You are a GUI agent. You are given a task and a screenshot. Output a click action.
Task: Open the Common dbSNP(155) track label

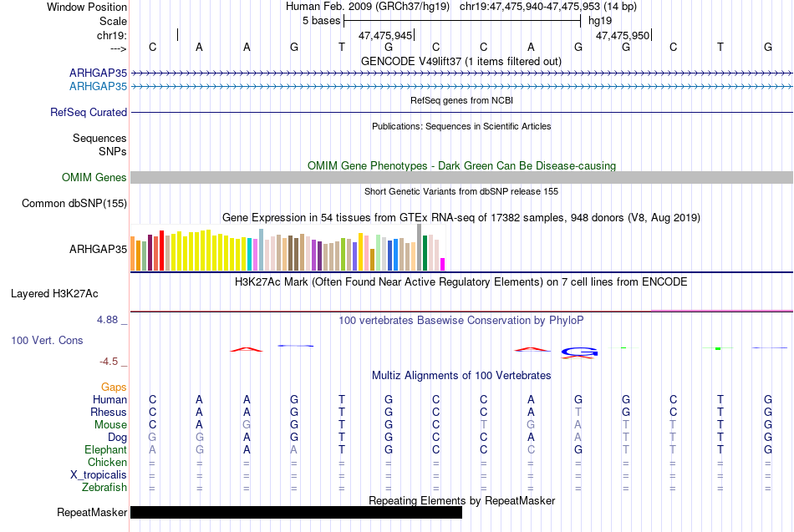[74, 204]
